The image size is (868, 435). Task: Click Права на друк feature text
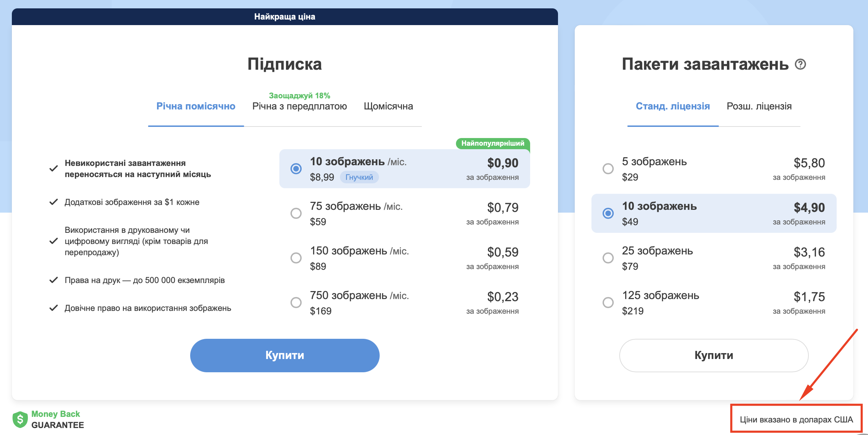(x=145, y=280)
